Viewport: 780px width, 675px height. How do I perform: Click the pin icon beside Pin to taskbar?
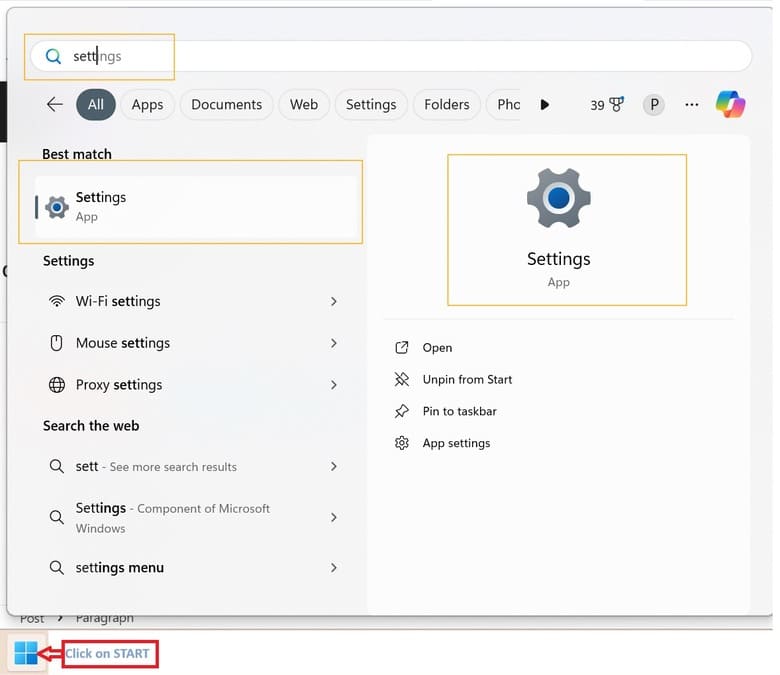401,411
